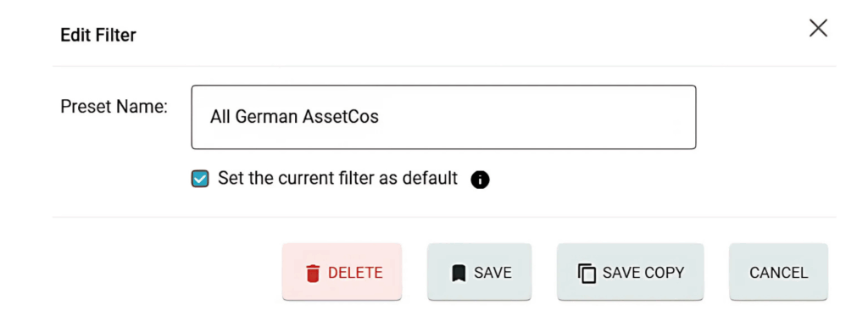Click the red trash can icon
The image size is (868, 316).
(x=313, y=273)
